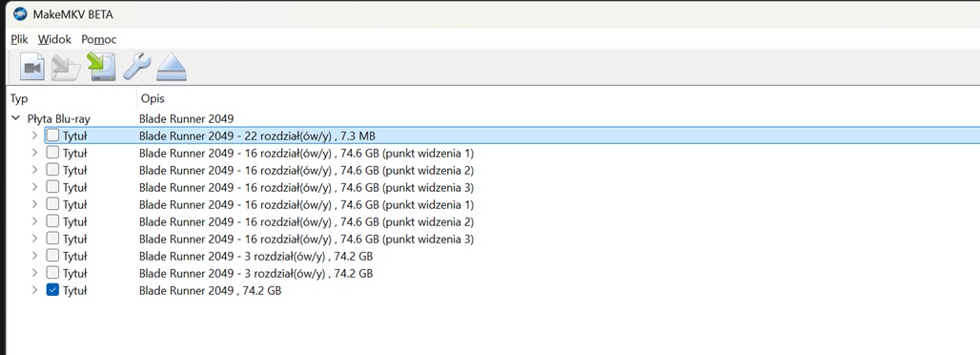Expand the first punkt widzenia 3 title
Screen dimensions: 980x355
pyautogui.click(x=35, y=187)
